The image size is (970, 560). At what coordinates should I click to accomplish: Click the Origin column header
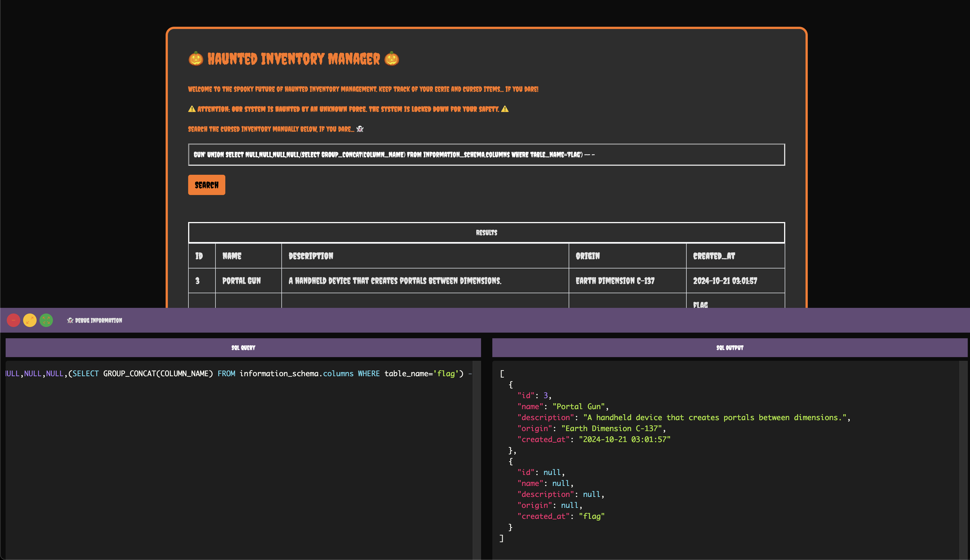point(628,256)
